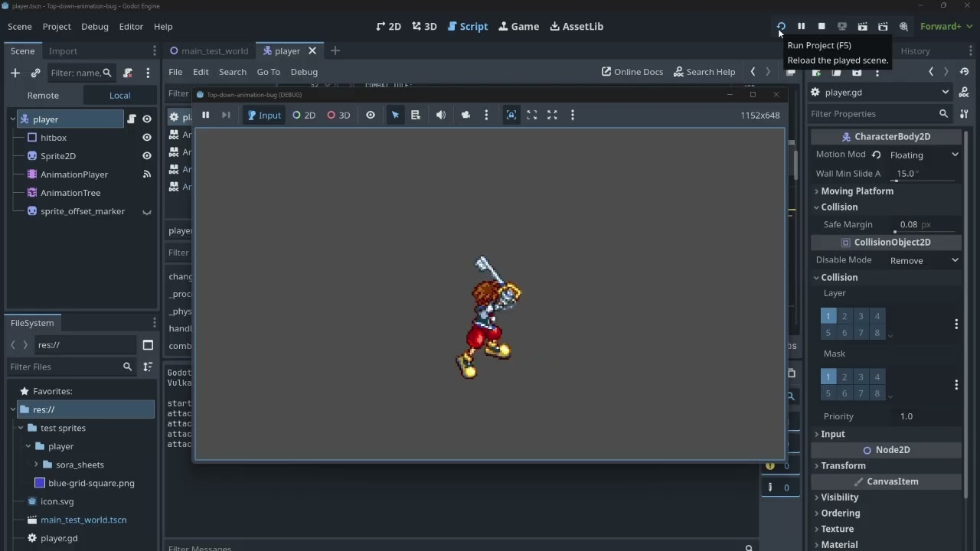
Task: Add a new scene tab
Action: [335, 51]
